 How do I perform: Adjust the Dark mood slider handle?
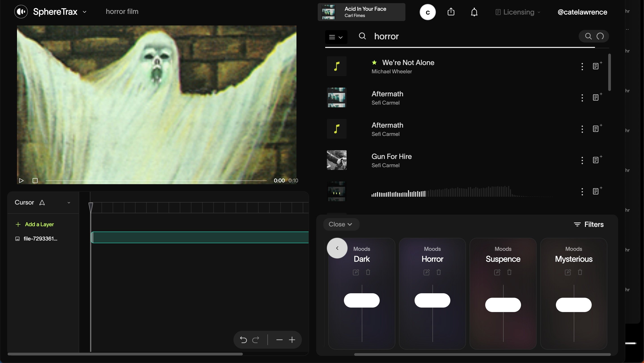[362, 300]
